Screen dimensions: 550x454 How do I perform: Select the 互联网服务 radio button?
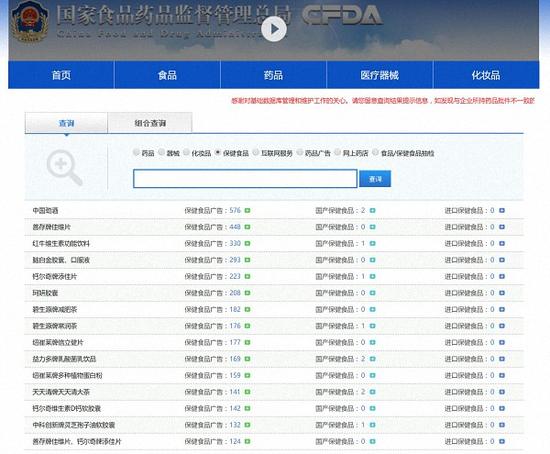click(x=256, y=152)
